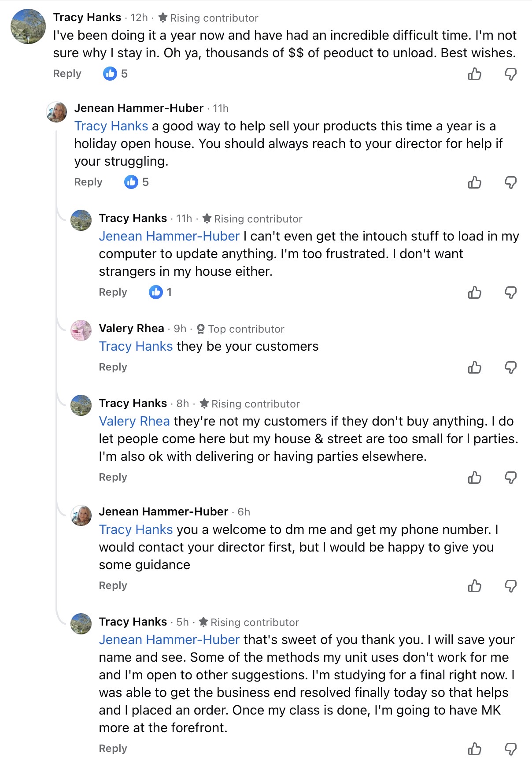This screenshot has height=767, width=532.
Task: Reply to Valery Rhea's comment
Action: 113,367
